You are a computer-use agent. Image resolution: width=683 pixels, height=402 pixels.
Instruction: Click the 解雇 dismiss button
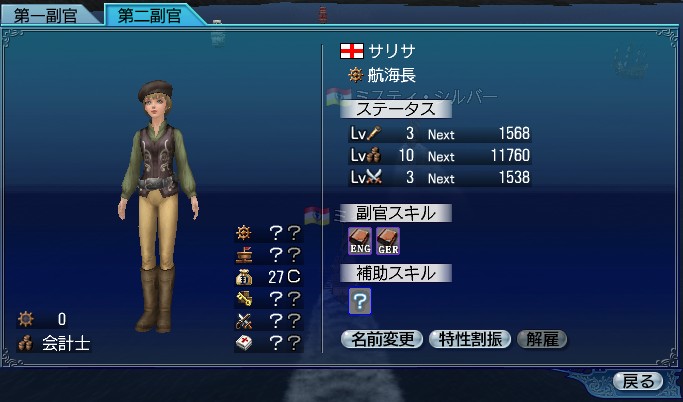tap(542, 339)
